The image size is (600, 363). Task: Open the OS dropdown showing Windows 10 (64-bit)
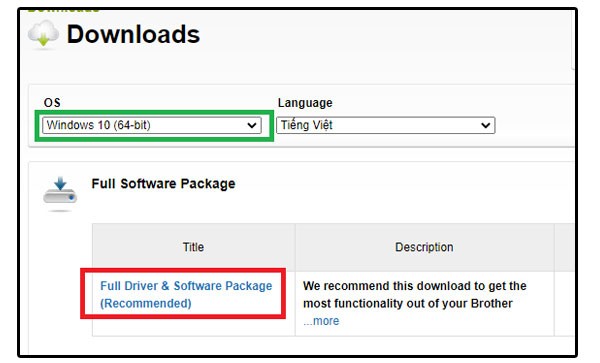click(152, 125)
